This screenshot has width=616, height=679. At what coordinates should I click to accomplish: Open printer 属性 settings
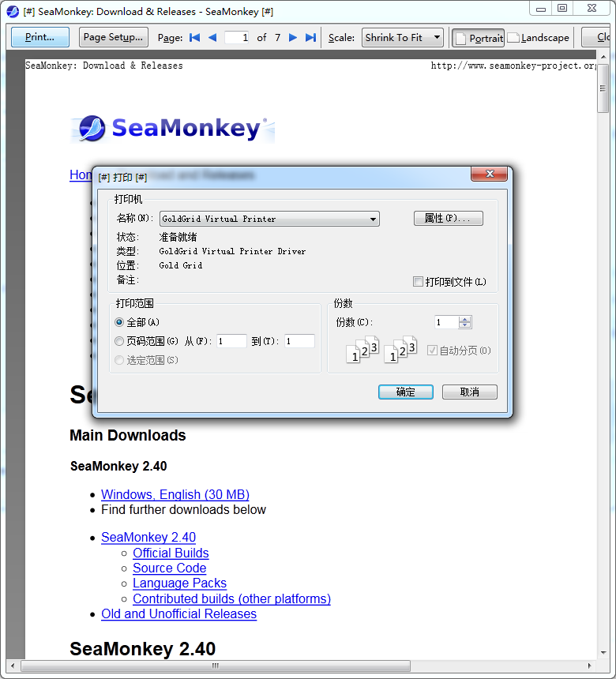[x=448, y=219]
